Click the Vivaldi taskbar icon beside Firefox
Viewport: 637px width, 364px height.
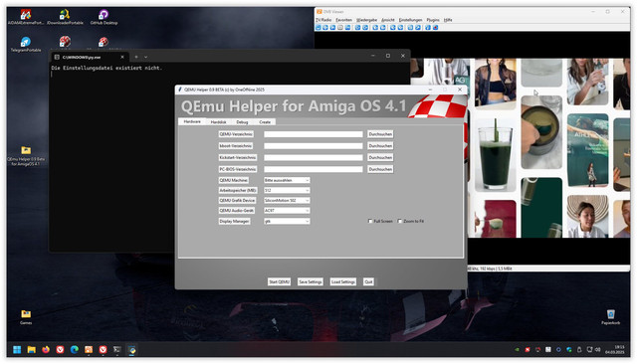[60, 349]
